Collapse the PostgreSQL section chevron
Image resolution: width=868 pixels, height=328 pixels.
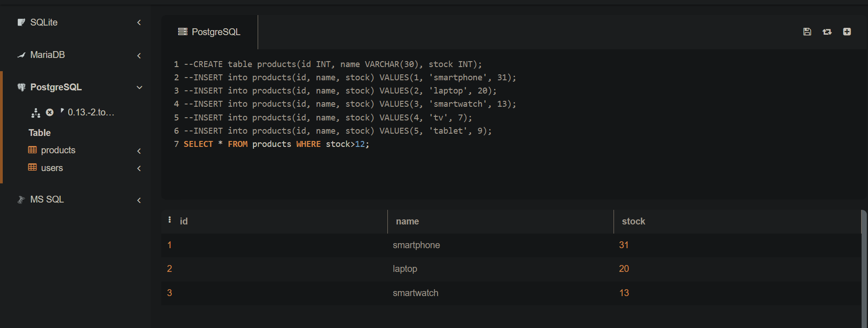(139, 88)
